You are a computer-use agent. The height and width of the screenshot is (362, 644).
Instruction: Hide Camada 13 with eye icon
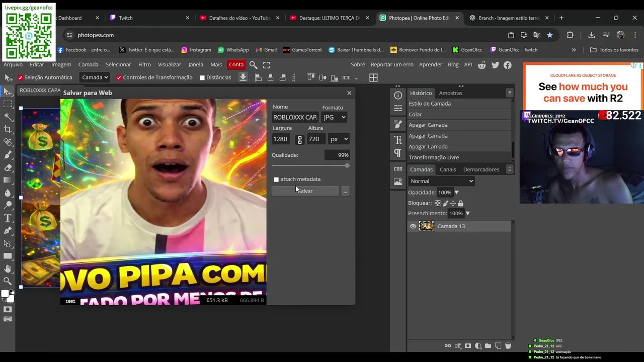click(x=413, y=226)
